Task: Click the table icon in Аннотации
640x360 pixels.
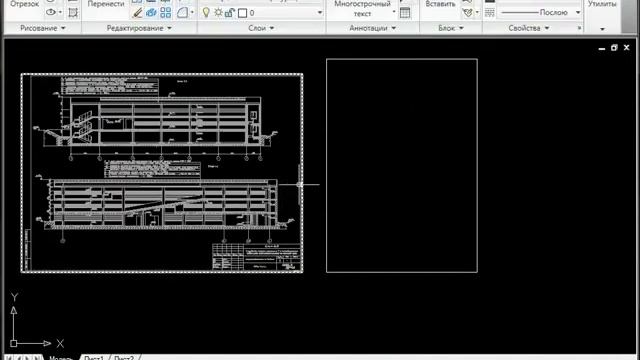Action: coord(405,13)
